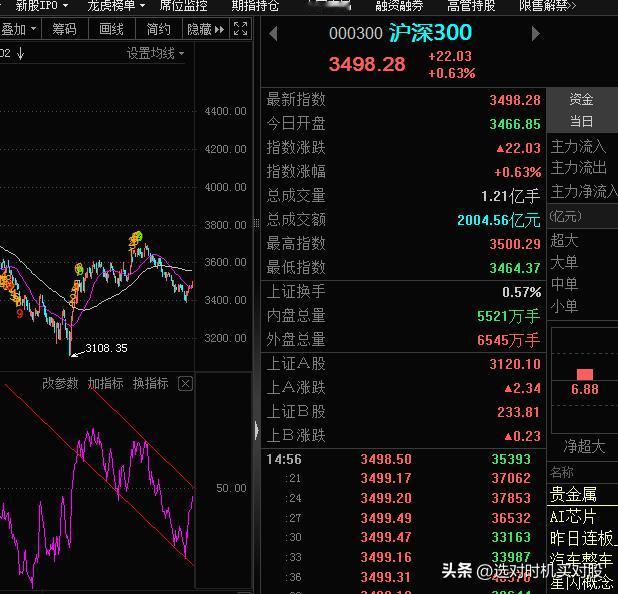The width and height of the screenshot is (618, 594).
Task: Go to next stock with right arrow
Action: [x=535, y=34]
